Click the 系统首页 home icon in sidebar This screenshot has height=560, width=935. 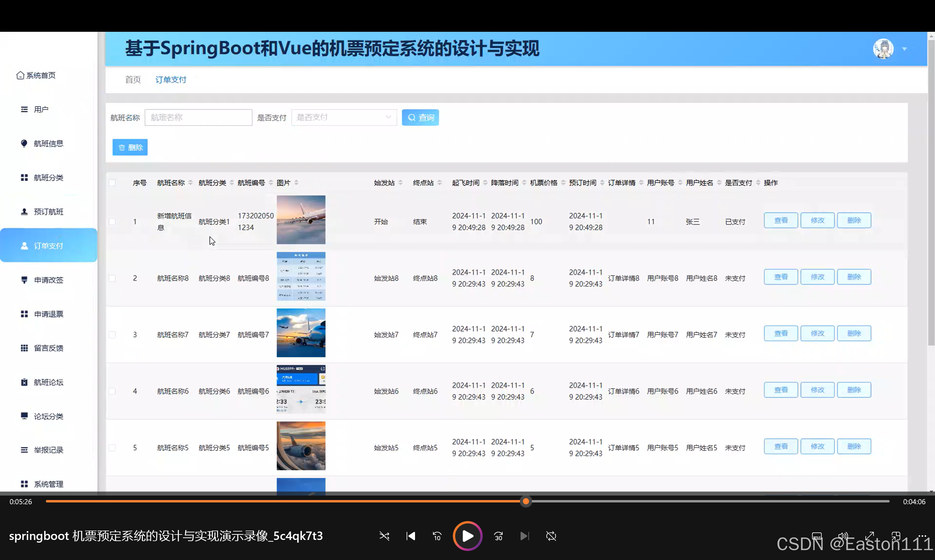[x=20, y=76]
